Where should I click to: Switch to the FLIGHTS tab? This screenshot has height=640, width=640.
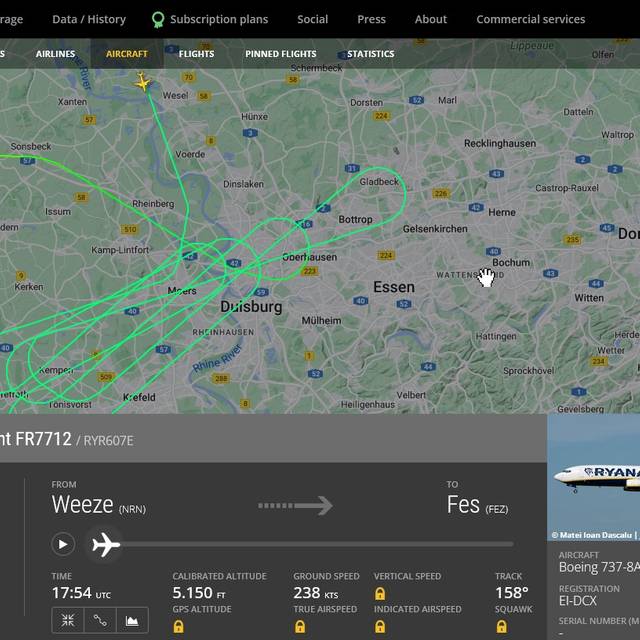pyautogui.click(x=196, y=54)
